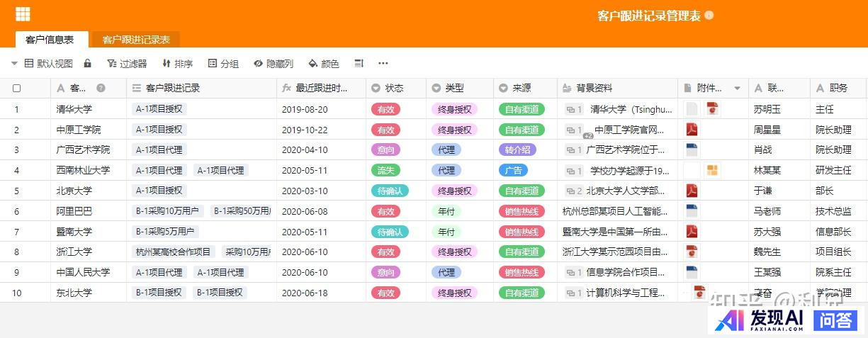Select the 东北大学 customer cell
Viewport: 868px width, 338px height.
pos(89,292)
